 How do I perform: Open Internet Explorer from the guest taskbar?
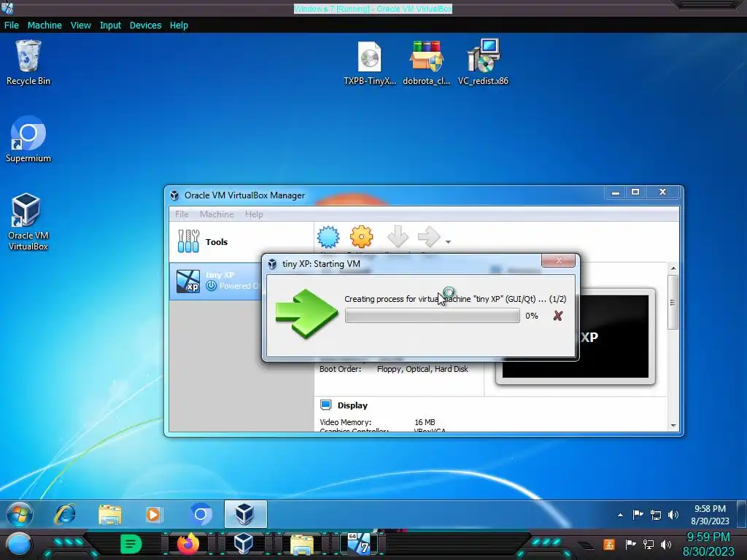tap(65, 514)
